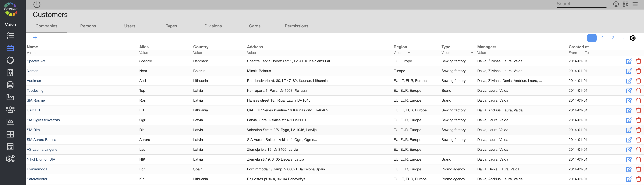Click the power logout icon
Screen dimensions: 644x185
(37, 4)
